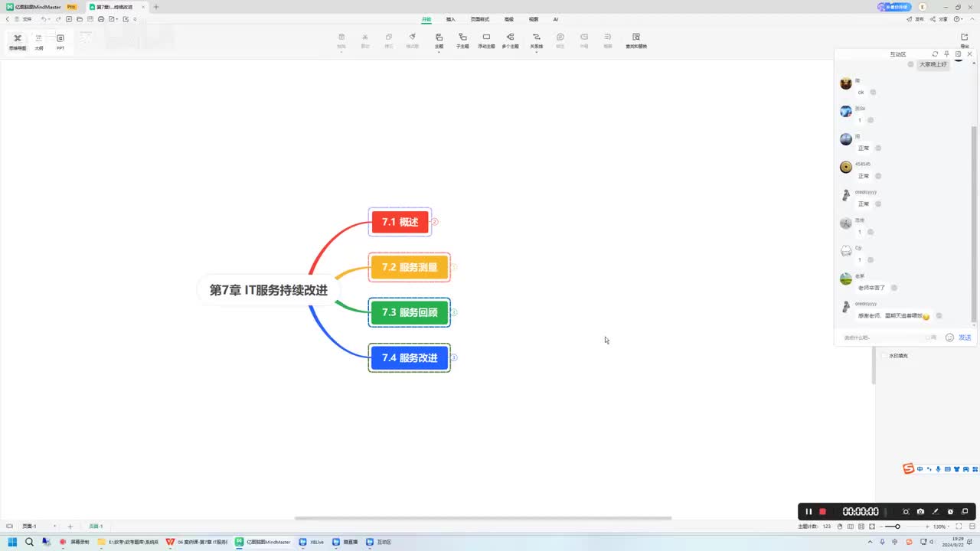
Task: Open the help question-mark menu
Action: [958, 19]
